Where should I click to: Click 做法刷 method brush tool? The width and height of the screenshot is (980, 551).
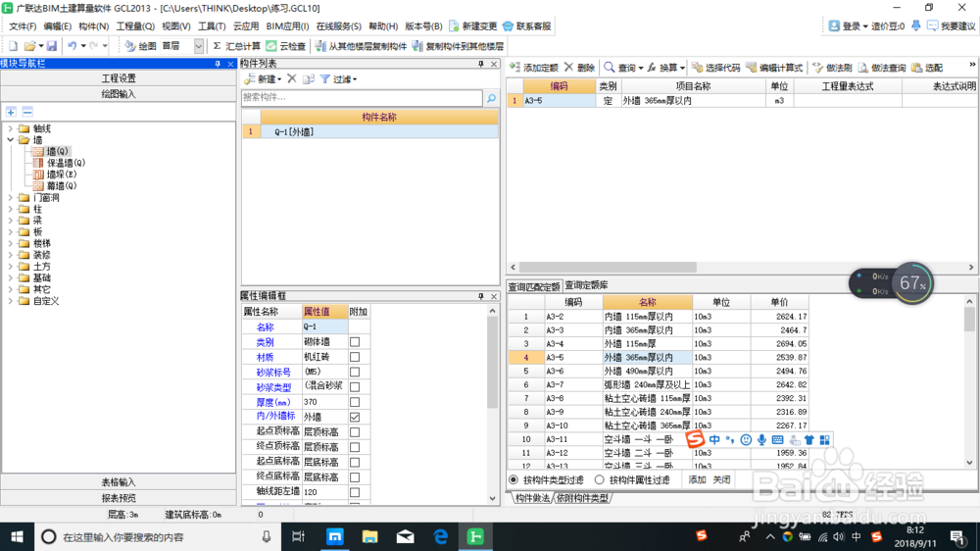click(832, 68)
